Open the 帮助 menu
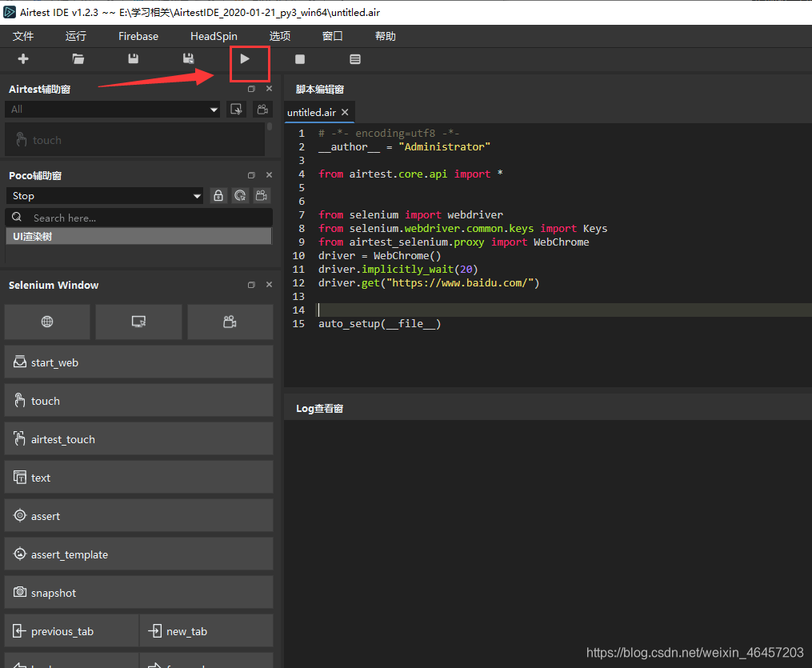The image size is (812, 668). coord(386,36)
